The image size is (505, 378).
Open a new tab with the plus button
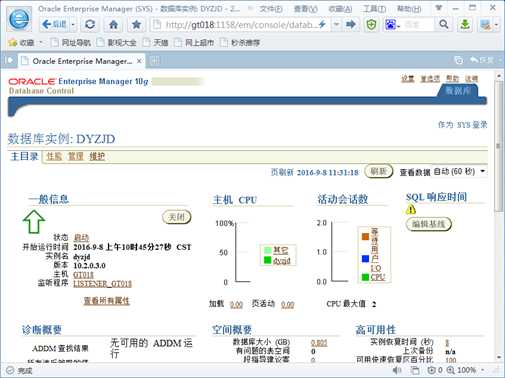[x=155, y=61]
